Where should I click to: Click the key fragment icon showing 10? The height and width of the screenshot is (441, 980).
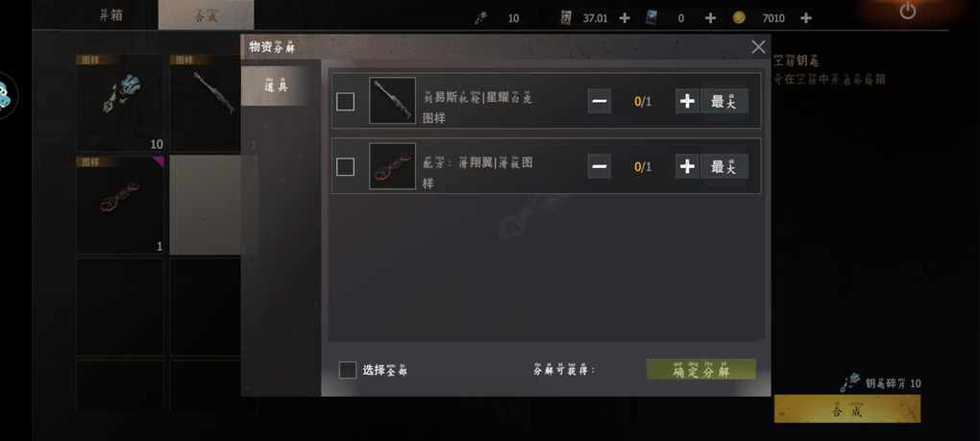[480, 18]
